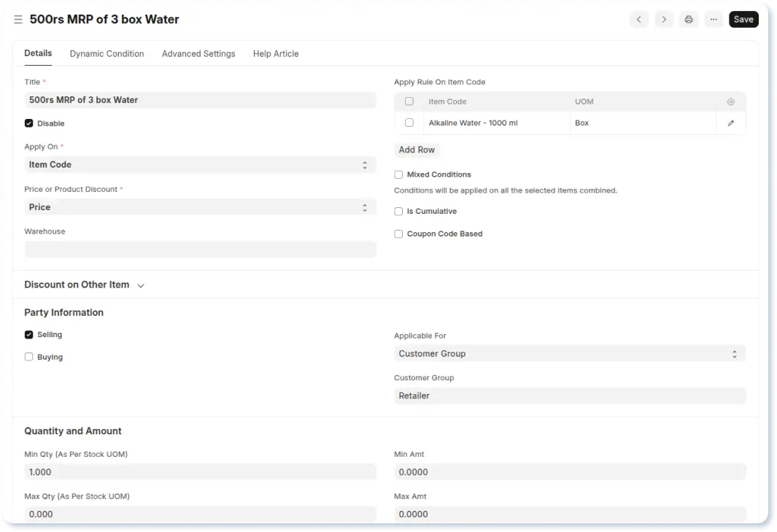Open item table column settings gear

[730, 102]
